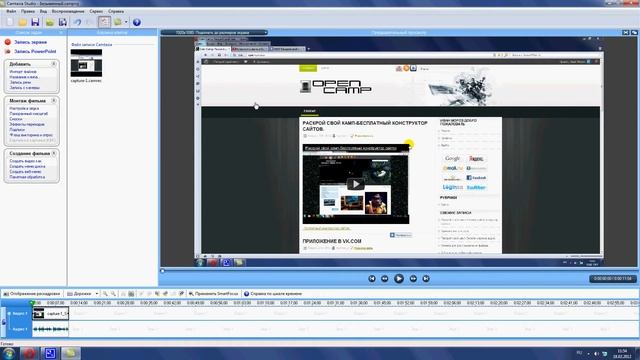Open Настройка звука in Монтаж фильма
This screenshot has width=640, height=360.
click(x=24, y=109)
